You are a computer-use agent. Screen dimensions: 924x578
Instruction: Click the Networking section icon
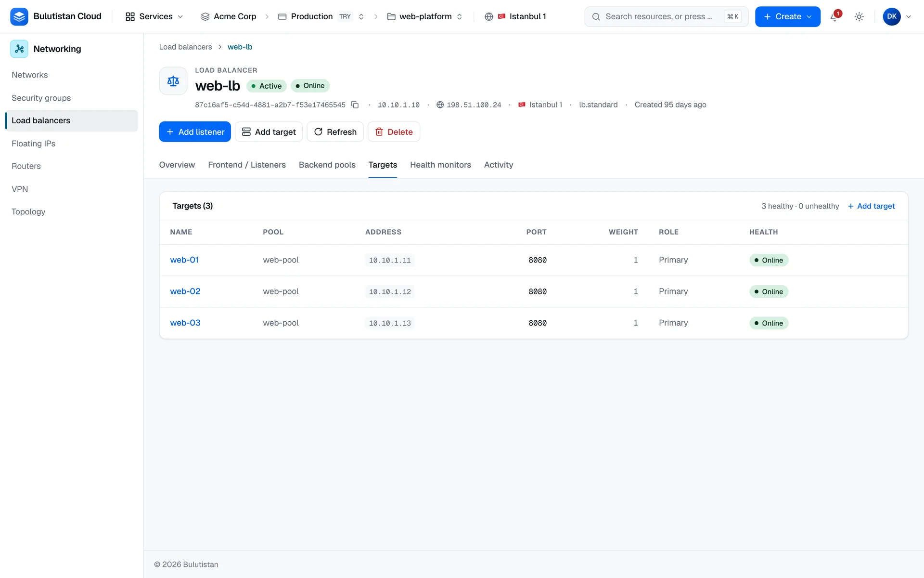19,49
